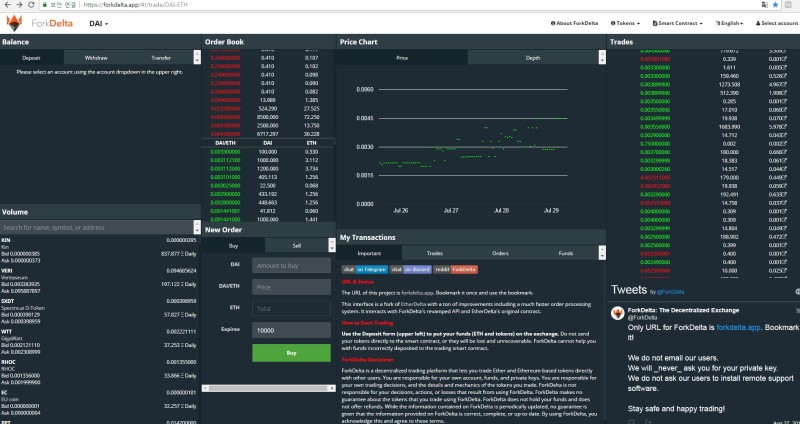The image size is (800, 424).
Task: Go back using the browser back arrow
Action: pos(7,5)
